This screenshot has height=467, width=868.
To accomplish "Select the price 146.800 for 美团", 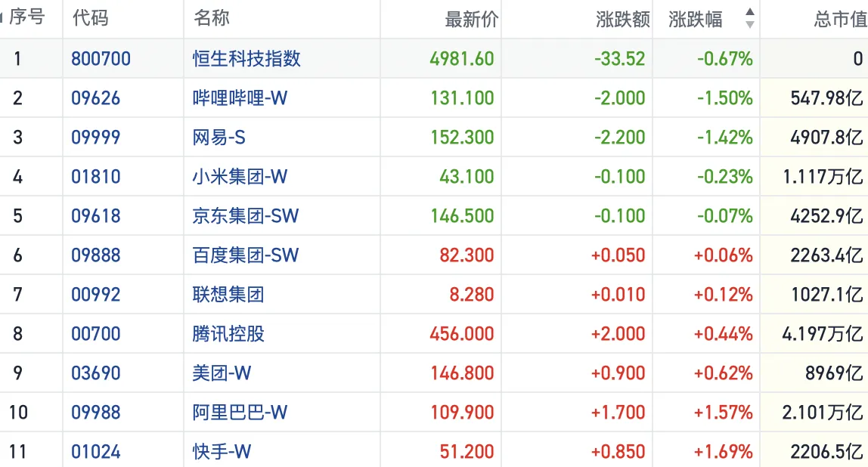I will tap(462, 373).
